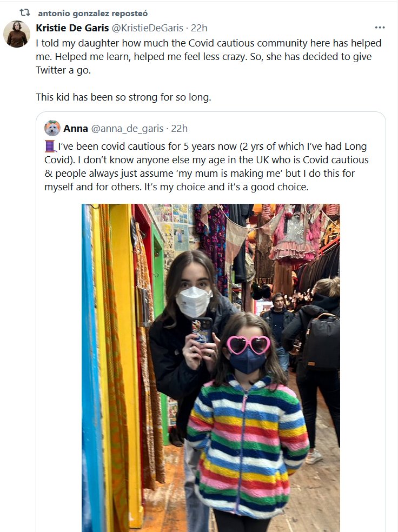Open the "antonio gonzalez reposteó" link
398x532 pixels.
[92, 13]
